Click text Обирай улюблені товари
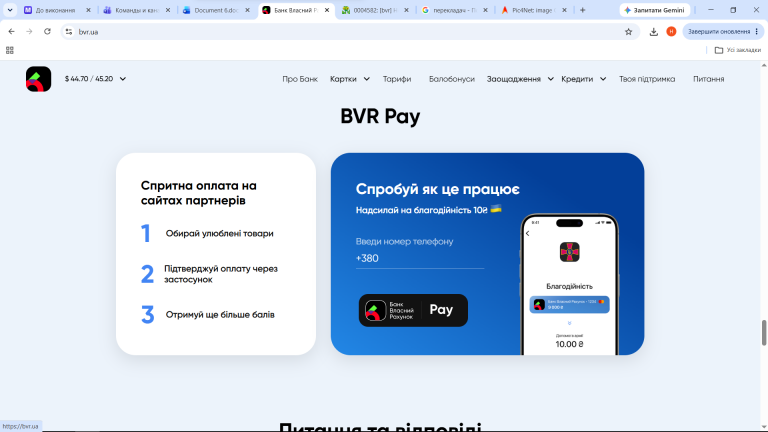The width and height of the screenshot is (768, 432). tap(219, 234)
